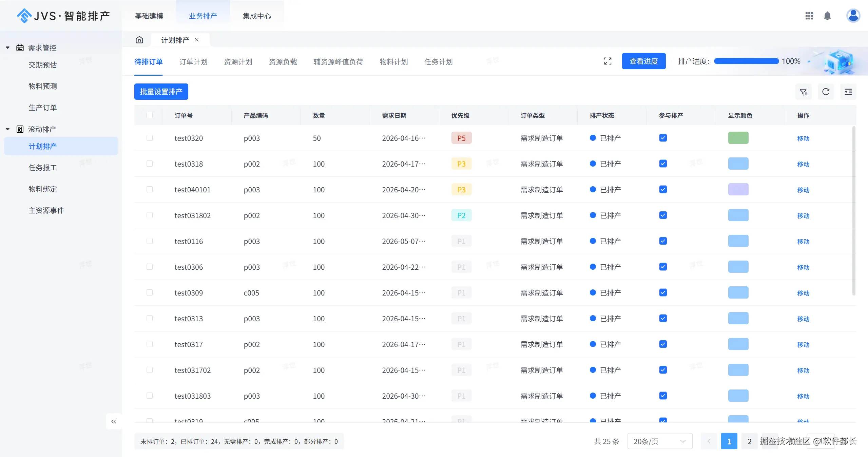
Task: Click the 查看进度 button
Action: pos(643,61)
